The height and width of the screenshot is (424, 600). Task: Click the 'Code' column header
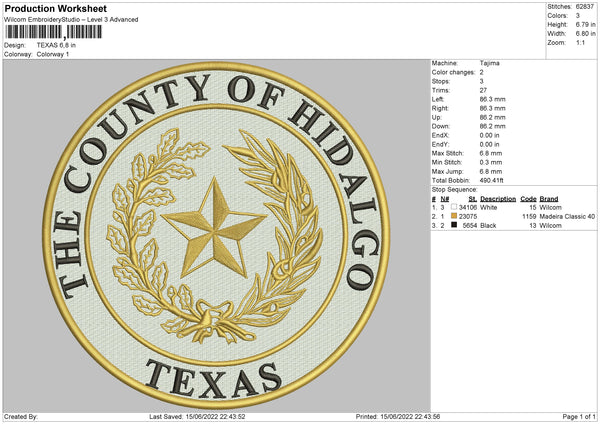pos(528,199)
